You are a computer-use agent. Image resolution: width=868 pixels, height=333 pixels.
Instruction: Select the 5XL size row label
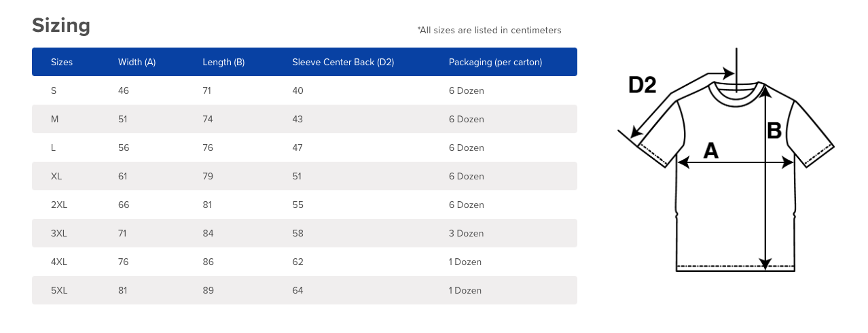tap(59, 290)
